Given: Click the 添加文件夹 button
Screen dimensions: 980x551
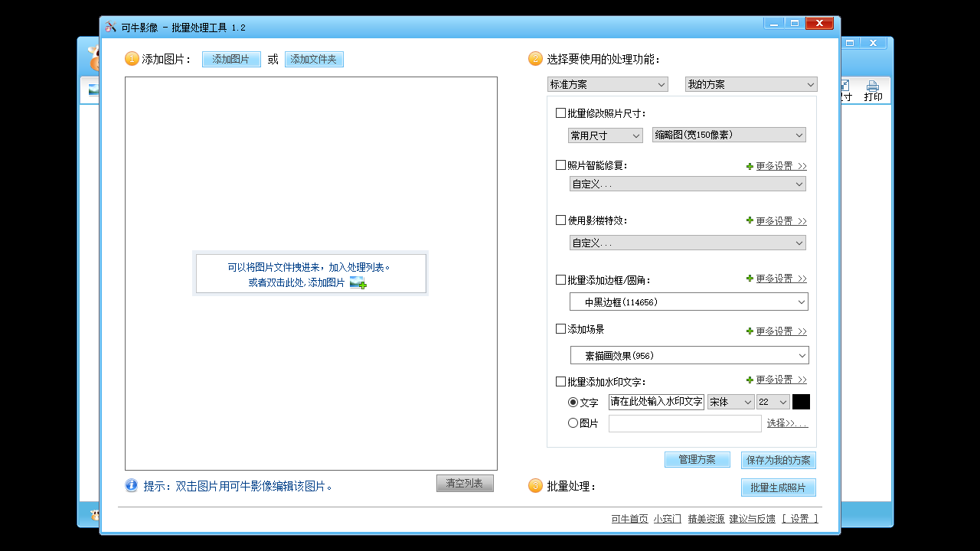Looking at the screenshot, I should 314,59.
